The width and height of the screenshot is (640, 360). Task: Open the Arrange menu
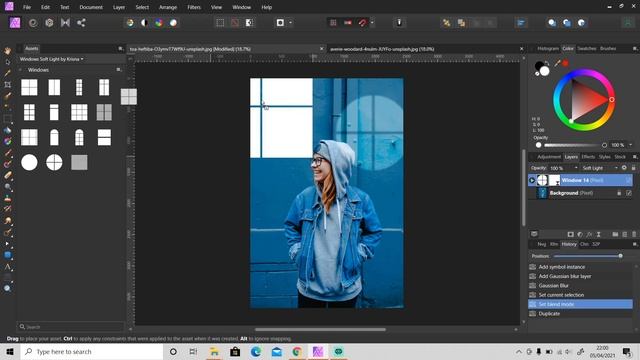point(168,7)
